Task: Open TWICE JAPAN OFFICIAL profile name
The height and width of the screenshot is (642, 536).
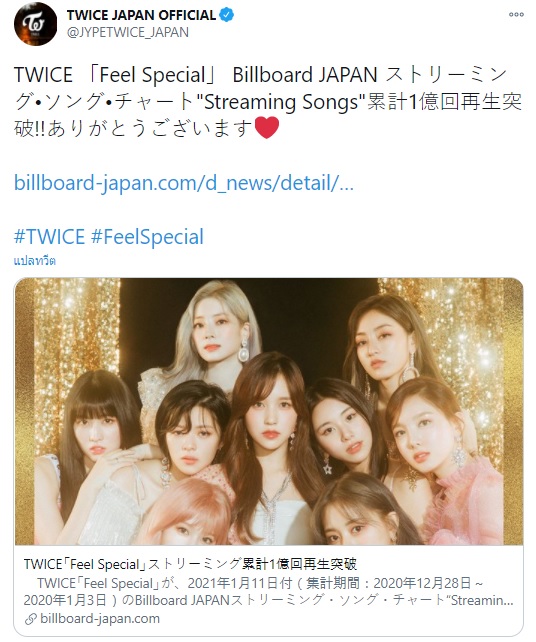Action: (141, 15)
